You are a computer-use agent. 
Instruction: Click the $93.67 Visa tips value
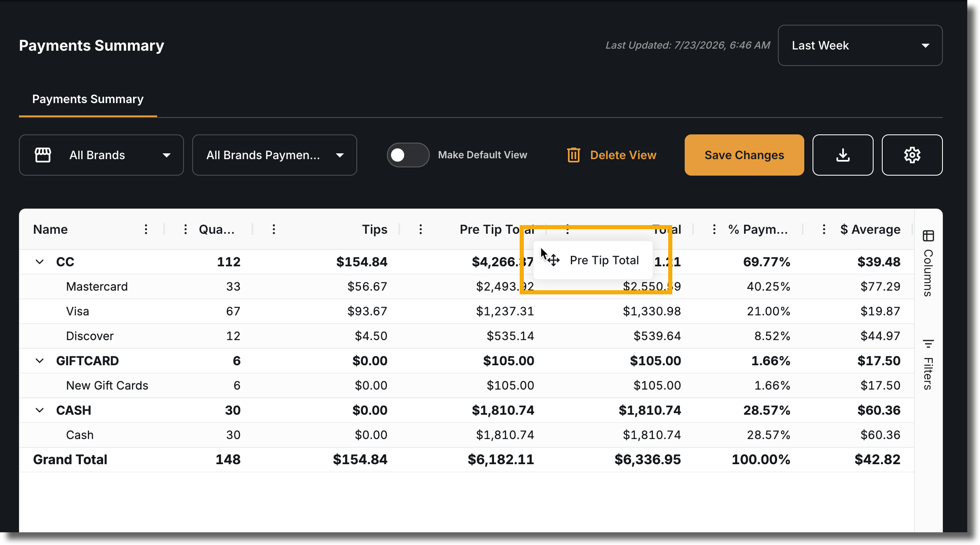click(x=367, y=311)
